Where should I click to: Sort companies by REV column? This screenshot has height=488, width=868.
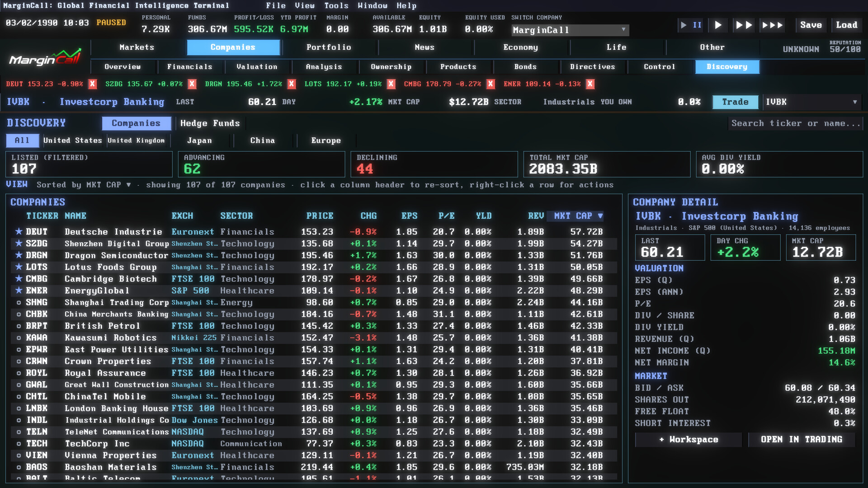click(536, 216)
